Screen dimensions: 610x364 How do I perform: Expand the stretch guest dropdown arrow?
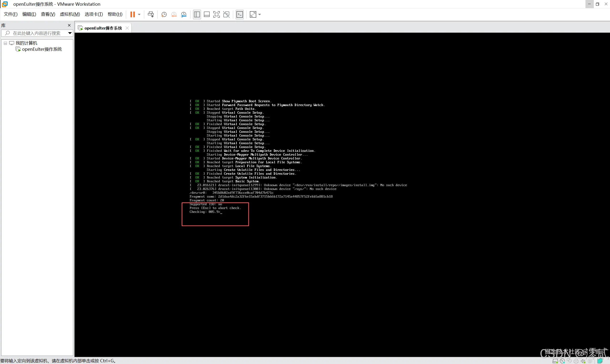(x=260, y=15)
